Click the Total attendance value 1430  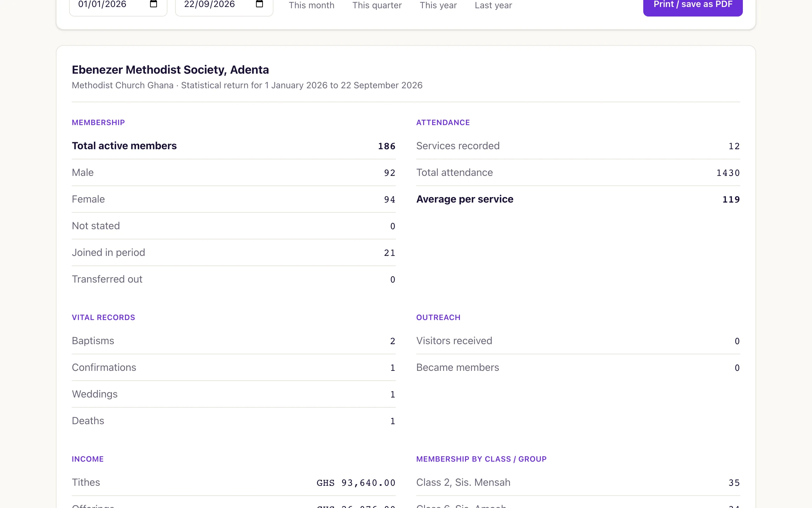click(728, 173)
